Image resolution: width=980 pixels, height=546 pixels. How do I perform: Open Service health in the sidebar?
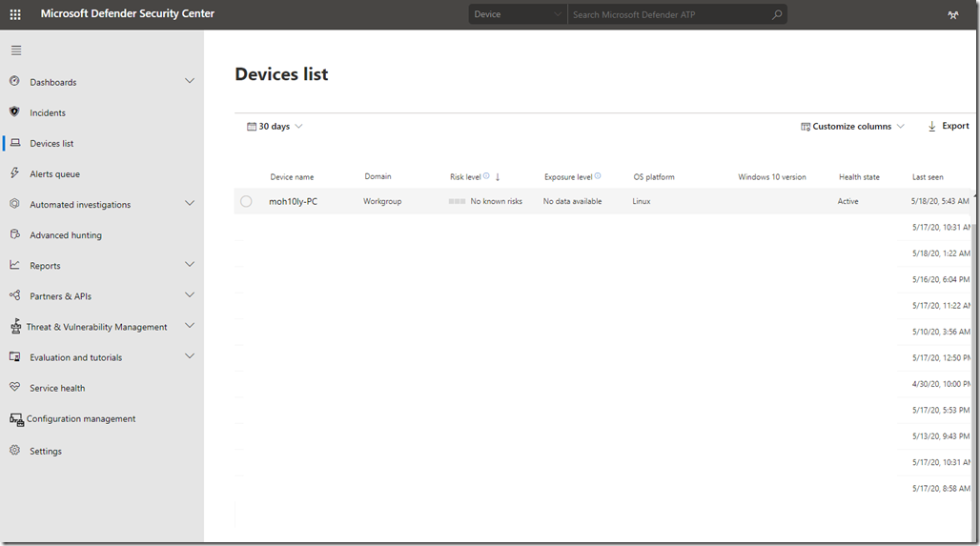(x=57, y=389)
